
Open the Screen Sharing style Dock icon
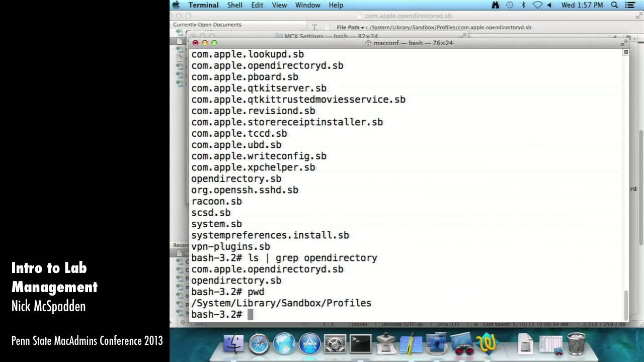pyautogui.click(x=436, y=343)
